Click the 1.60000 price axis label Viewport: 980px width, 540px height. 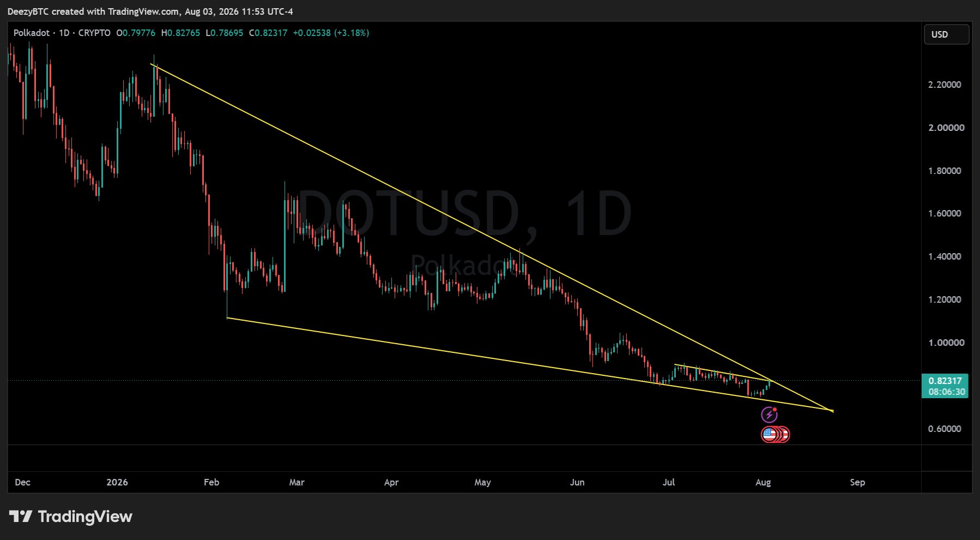click(x=945, y=213)
